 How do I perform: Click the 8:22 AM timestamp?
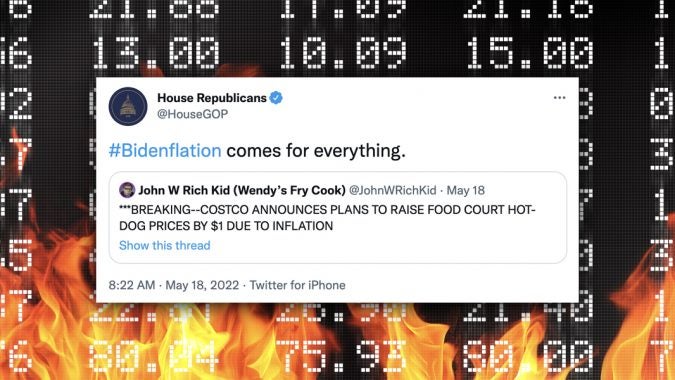(132, 285)
